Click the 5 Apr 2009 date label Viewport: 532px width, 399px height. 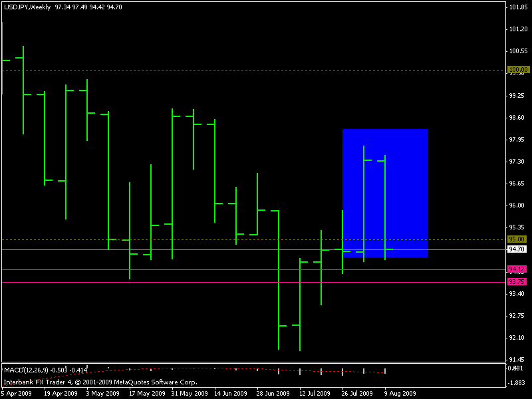pyautogui.click(x=16, y=394)
